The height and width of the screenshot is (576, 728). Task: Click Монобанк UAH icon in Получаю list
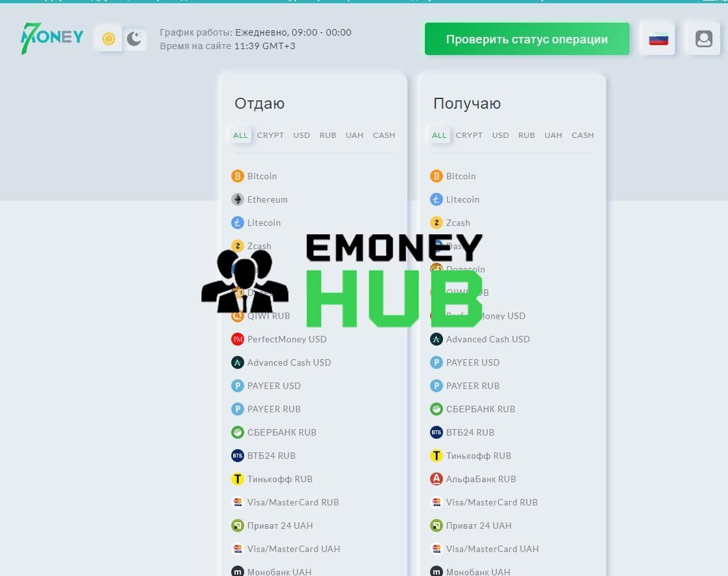pos(437,571)
